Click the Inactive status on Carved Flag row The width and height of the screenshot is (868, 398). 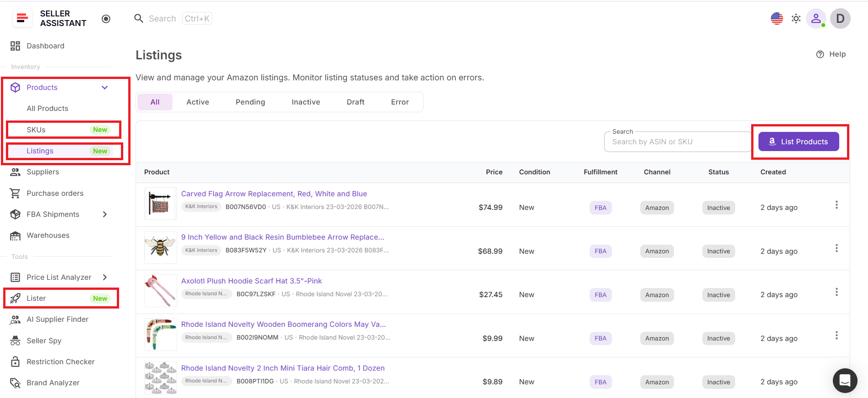(718, 208)
